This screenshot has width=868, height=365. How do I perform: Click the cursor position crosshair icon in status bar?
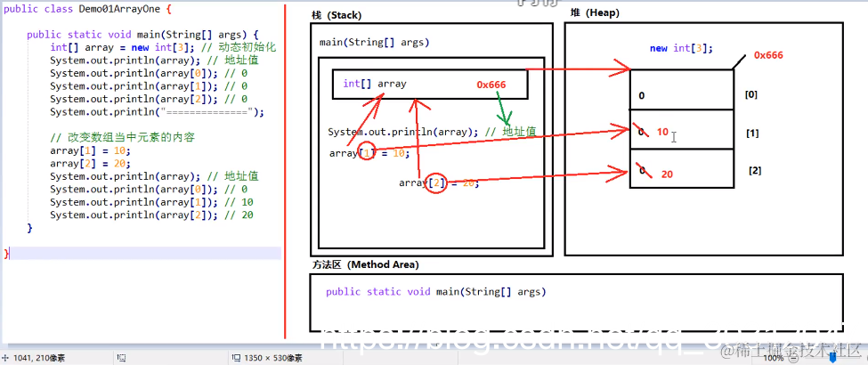pyautogui.click(x=6, y=358)
